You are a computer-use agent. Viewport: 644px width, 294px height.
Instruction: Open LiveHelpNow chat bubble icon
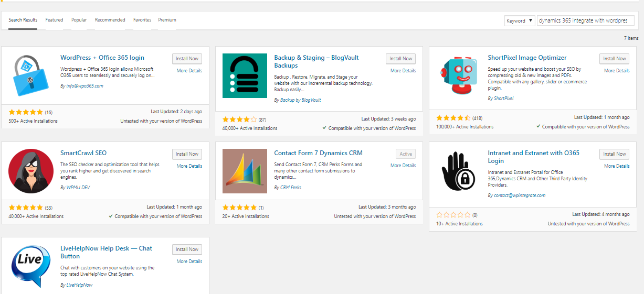point(31,266)
